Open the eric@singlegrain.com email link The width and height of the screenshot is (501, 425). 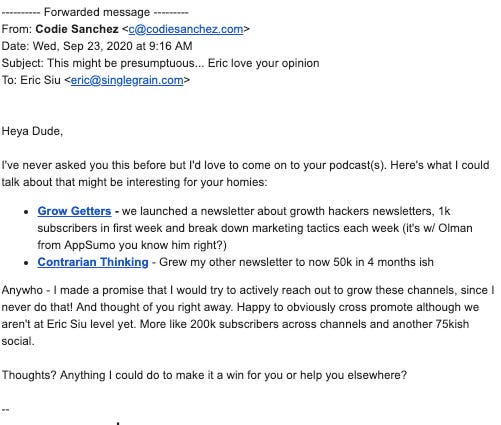tap(127, 80)
